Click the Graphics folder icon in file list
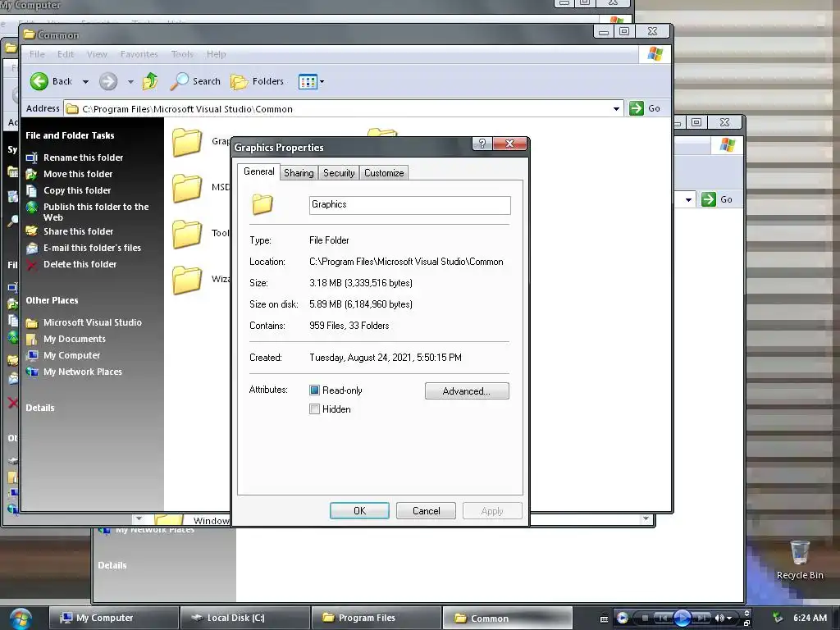The width and height of the screenshot is (840, 630). 187,143
